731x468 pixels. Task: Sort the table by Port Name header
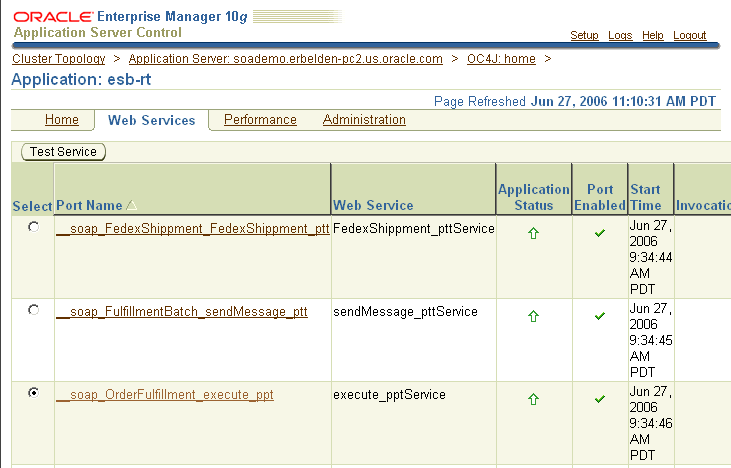point(89,206)
